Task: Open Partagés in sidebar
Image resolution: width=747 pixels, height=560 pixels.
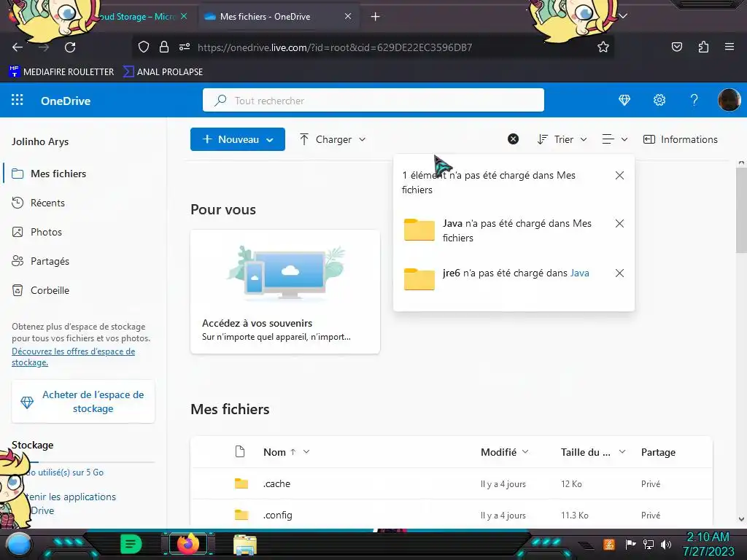Action: click(50, 261)
